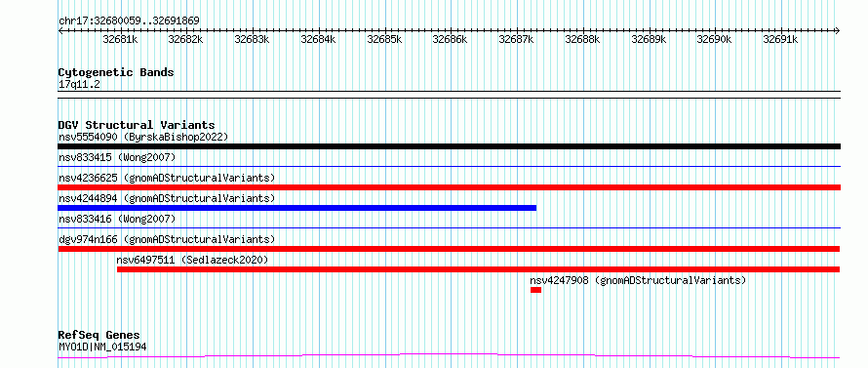Click the 32688k ruler position
Image resolution: width=868 pixels, height=368 pixels.
click(x=583, y=39)
